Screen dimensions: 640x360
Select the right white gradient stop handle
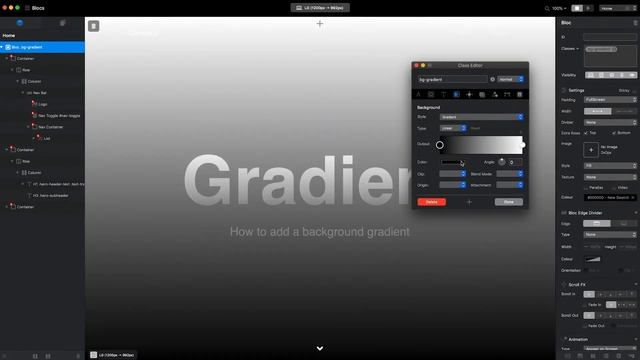click(522, 145)
